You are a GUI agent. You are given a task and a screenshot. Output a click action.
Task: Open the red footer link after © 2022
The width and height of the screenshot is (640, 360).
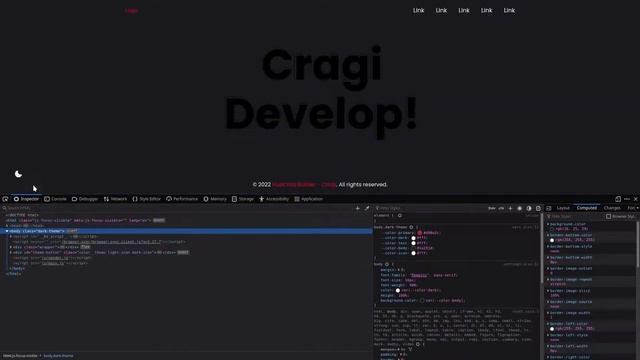(304, 184)
